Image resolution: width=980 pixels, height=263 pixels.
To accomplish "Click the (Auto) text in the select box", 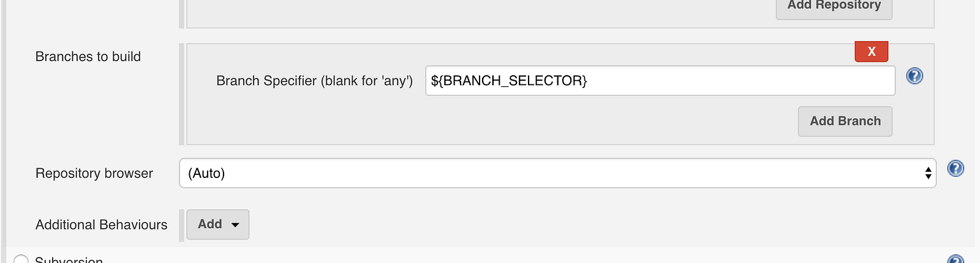I will [x=206, y=174].
